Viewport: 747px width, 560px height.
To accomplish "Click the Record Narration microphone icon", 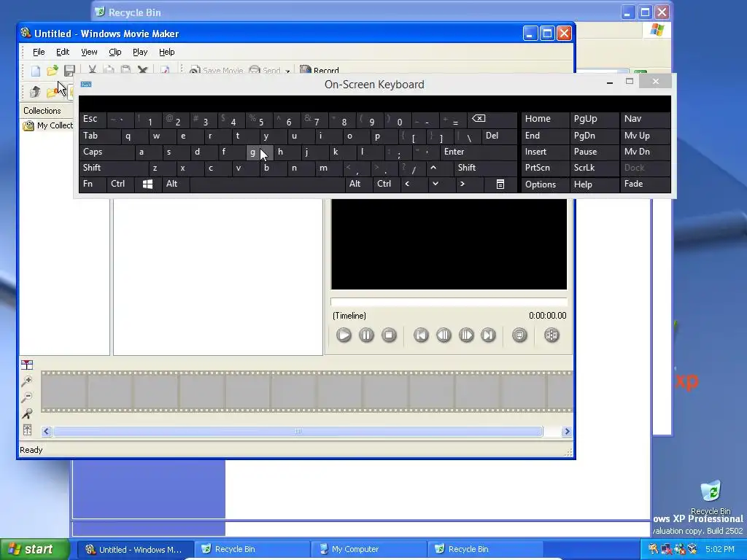I will [27, 413].
